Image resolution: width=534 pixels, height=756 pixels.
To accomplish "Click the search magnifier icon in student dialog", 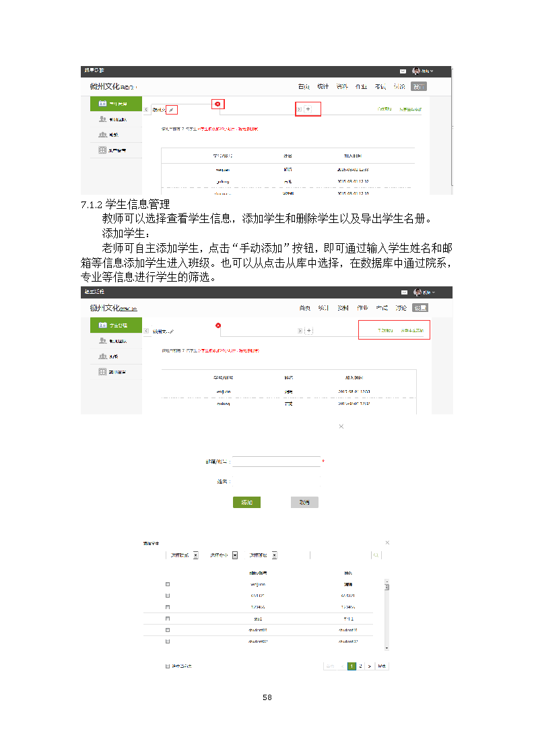I will click(x=376, y=555).
